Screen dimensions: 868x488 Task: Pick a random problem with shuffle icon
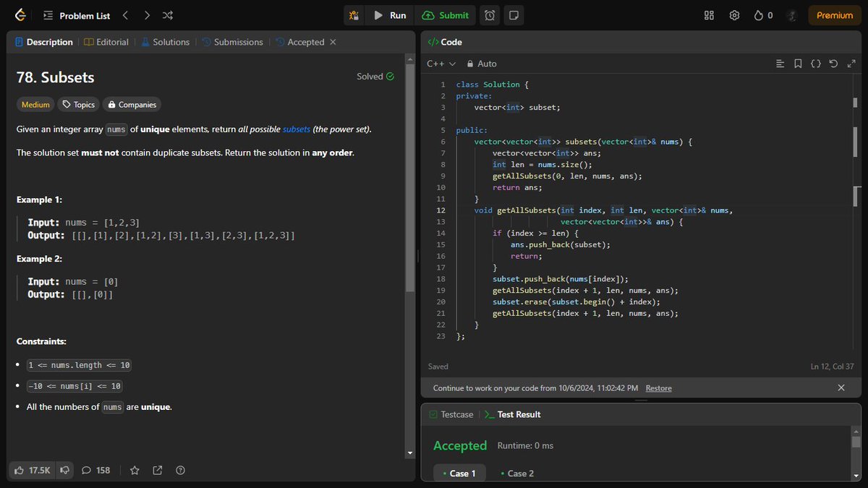tap(168, 15)
